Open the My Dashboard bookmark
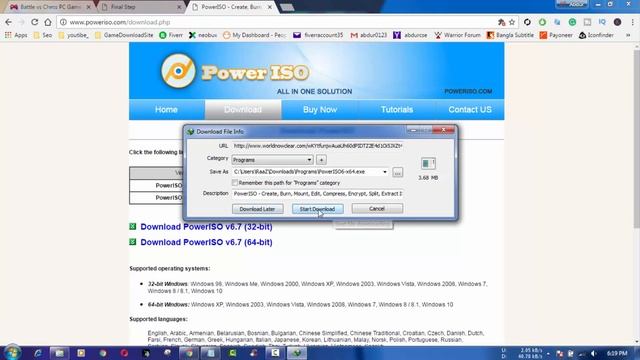This screenshot has height=360, width=640. point(255,35)
